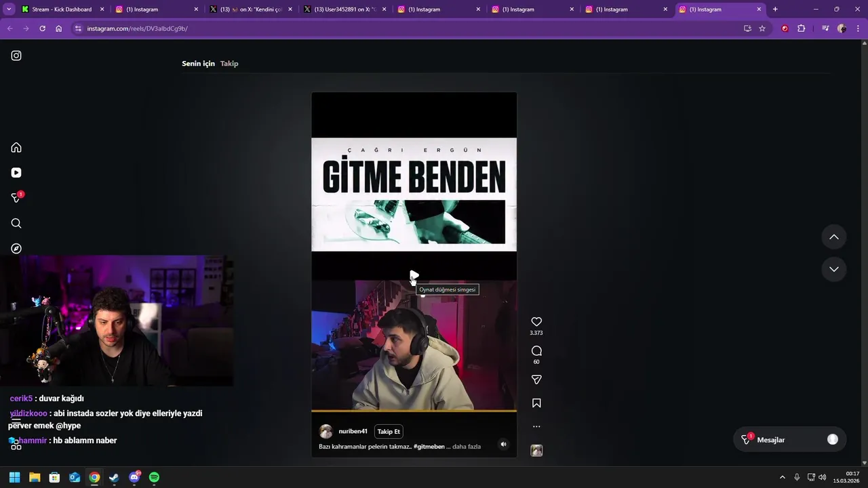Switch to X tab titled "Kendini ço"
Image resolution: width=868 pixels, height=488 pixels.
click(252, 9)
